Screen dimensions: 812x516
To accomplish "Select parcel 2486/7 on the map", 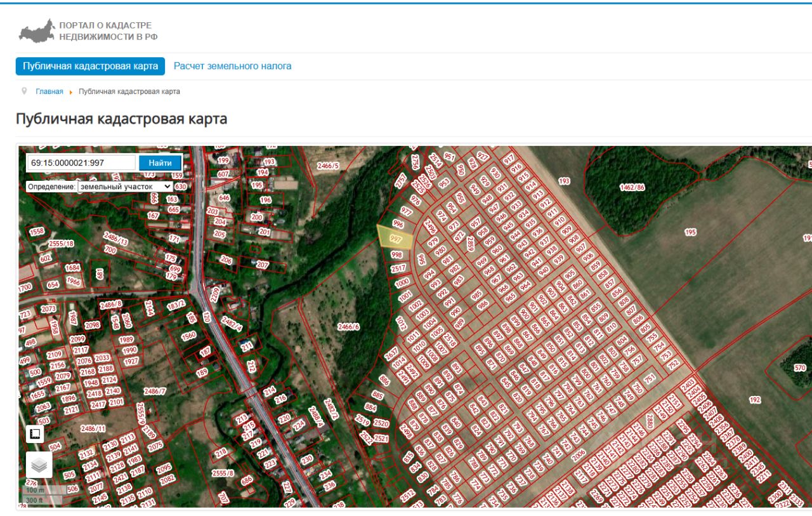I will pos(154,391).
